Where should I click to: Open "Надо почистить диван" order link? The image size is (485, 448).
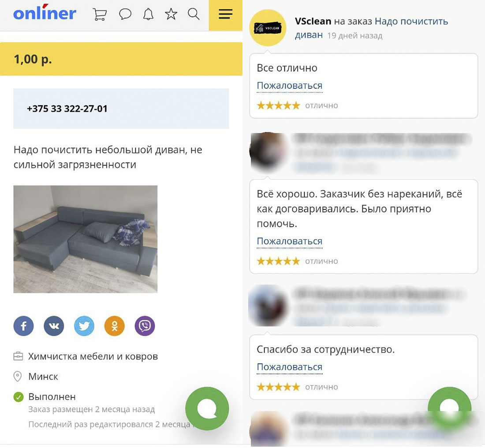pos(371,28)
